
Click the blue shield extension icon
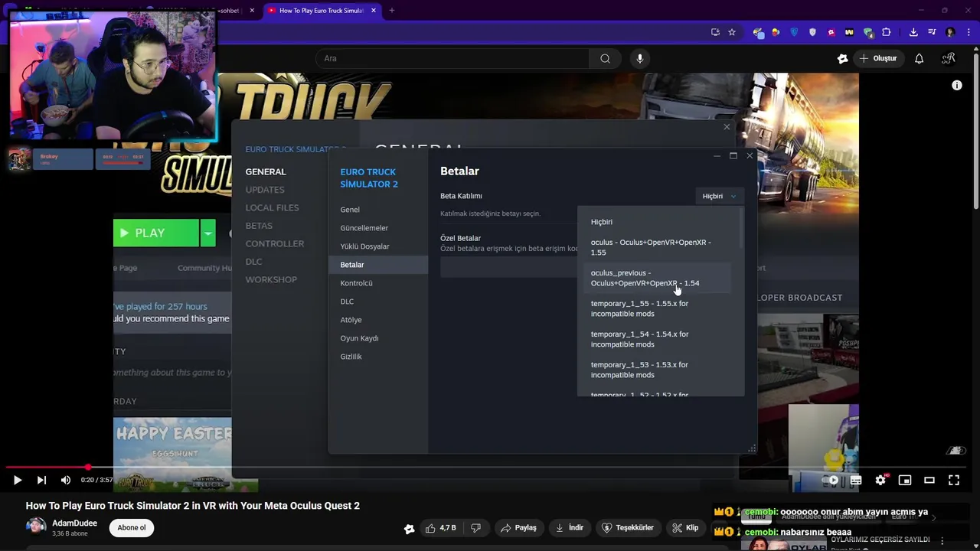click(x=794, y=32)
